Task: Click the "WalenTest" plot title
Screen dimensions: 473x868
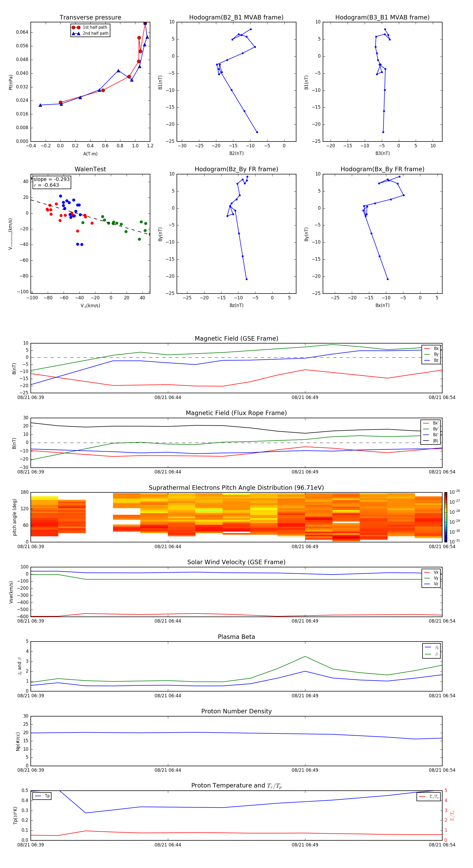Action: (x=90, y=169)
